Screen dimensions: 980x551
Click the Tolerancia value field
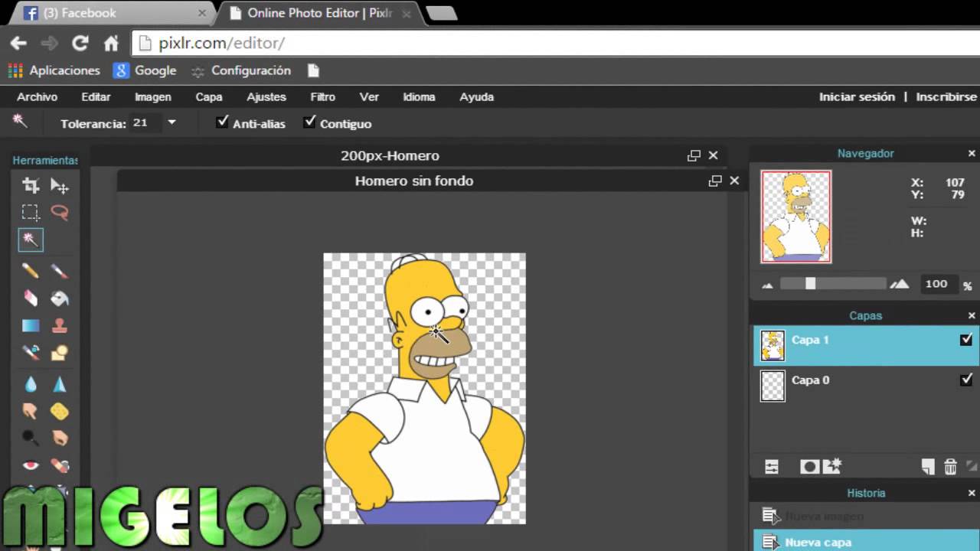point(145,122)
